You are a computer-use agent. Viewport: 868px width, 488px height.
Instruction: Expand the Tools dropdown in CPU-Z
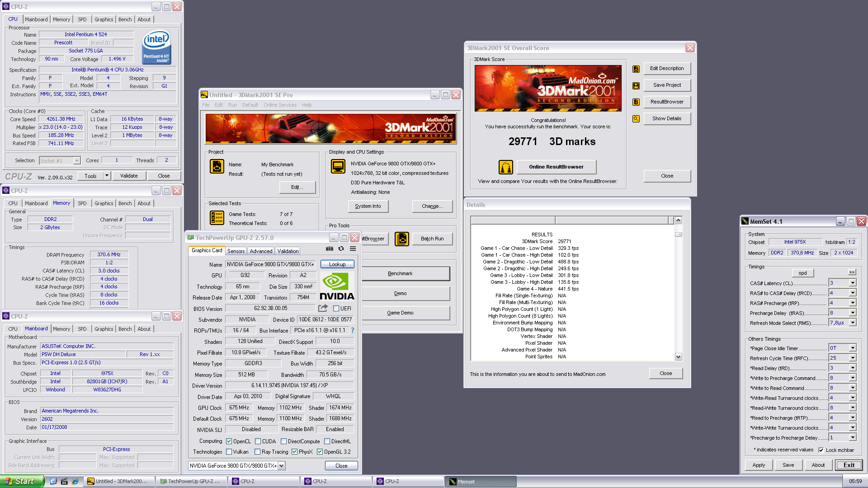click(107, 175)
